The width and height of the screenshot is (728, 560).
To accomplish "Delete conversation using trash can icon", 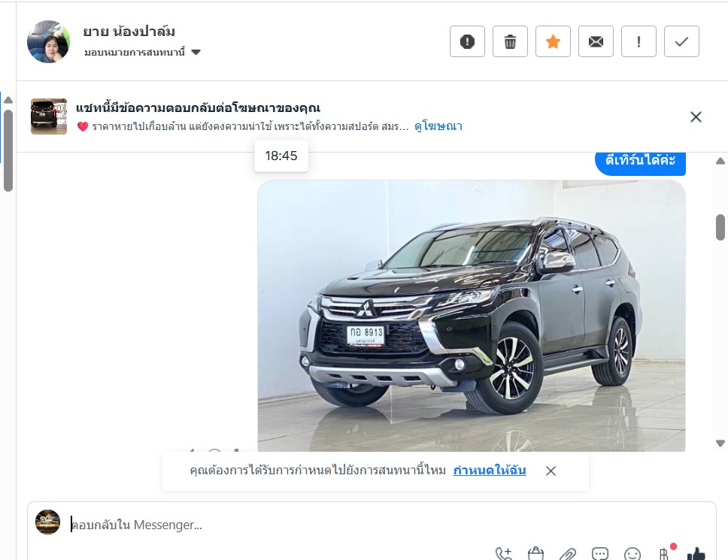I will (510, 42).
